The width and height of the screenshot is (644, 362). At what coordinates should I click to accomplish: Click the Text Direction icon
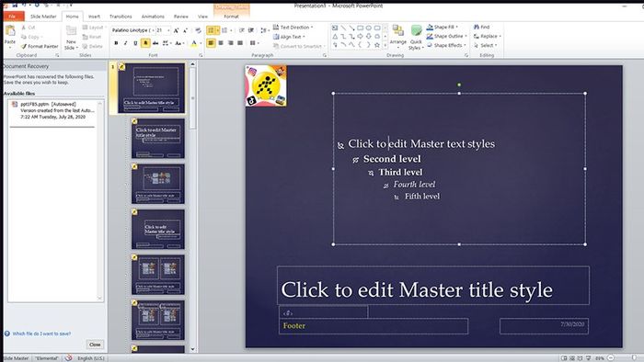coord(276,27)
